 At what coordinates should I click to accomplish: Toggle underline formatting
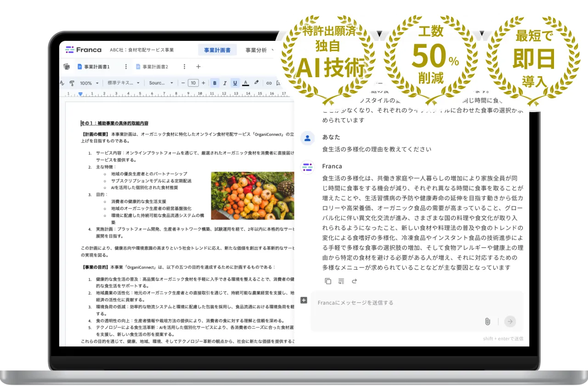[x=235, y=83]
